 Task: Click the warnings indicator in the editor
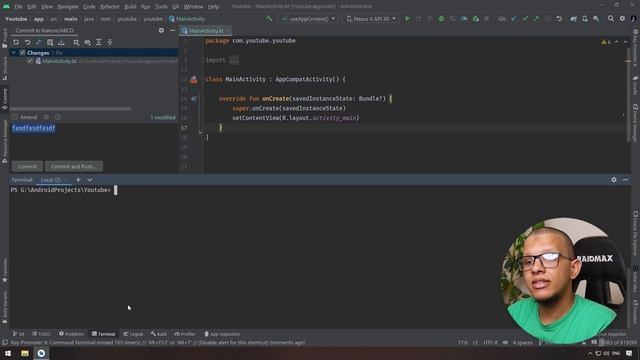click(x=606, y=42)
